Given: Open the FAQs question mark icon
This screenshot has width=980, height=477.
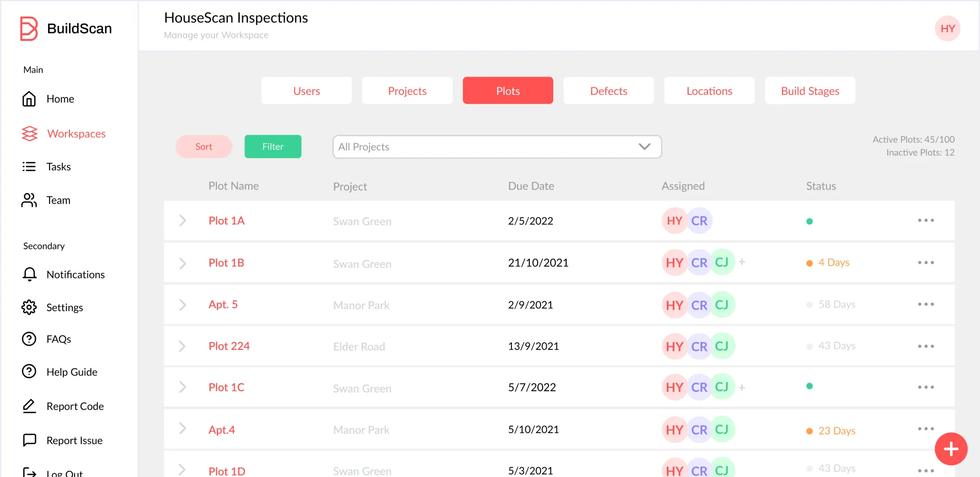Looking at the screenshot, I should coord(29,339).
